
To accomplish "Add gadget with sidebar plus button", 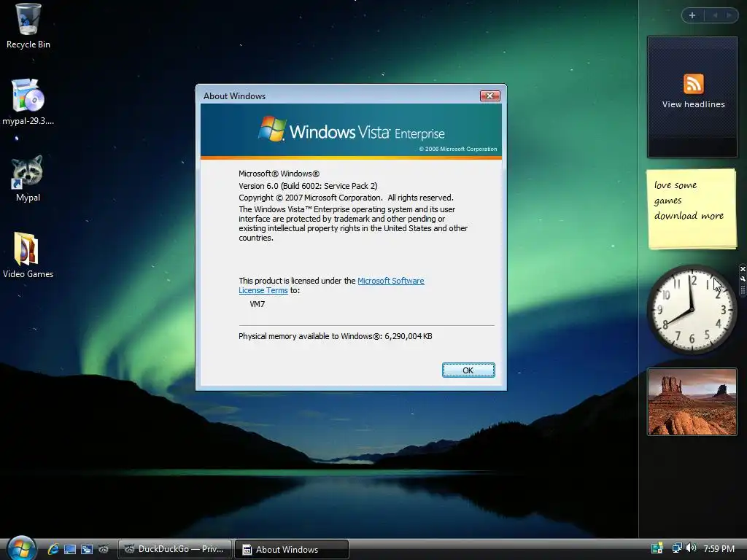I will 692,15.
